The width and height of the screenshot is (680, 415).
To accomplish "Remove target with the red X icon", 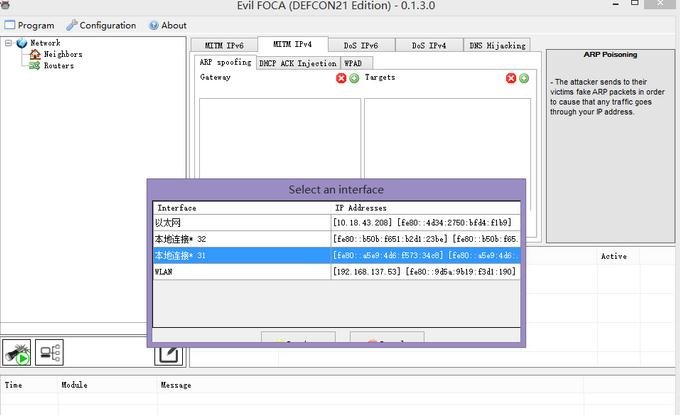I will (x=511, y=78).
